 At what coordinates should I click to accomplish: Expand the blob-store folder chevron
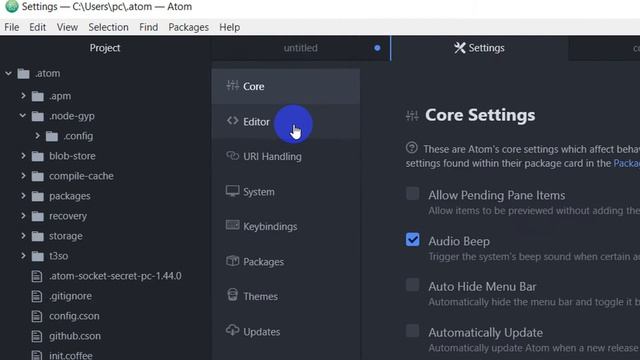23,156
